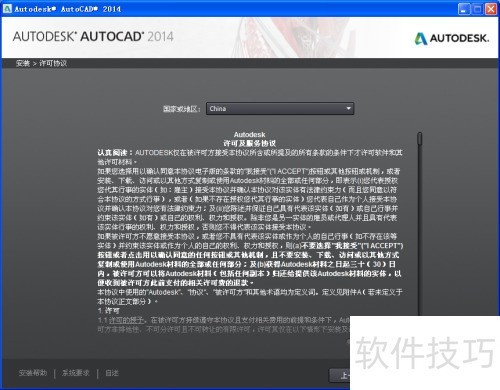Open the 自述 readme link

[112, 373]
